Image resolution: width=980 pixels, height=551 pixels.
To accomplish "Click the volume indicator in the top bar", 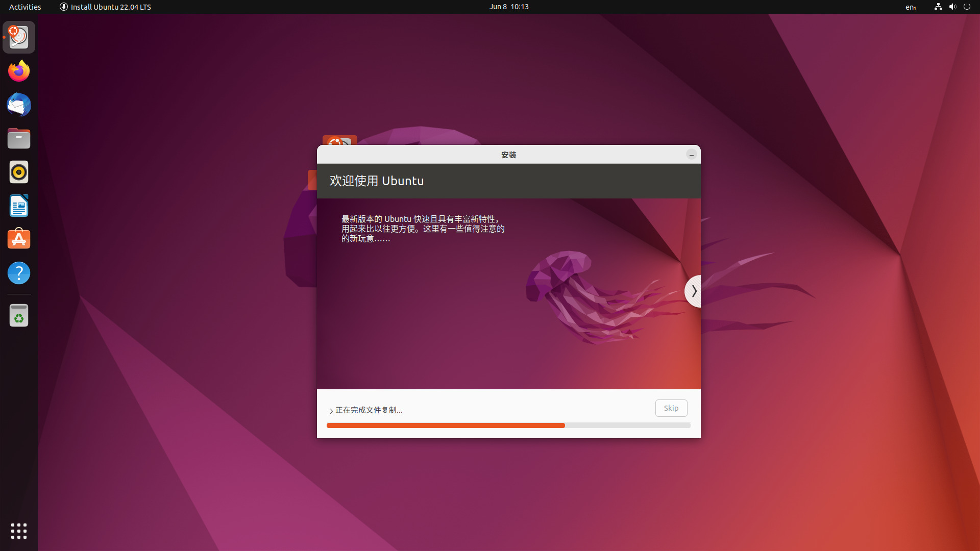I will (x=952, y=7).
